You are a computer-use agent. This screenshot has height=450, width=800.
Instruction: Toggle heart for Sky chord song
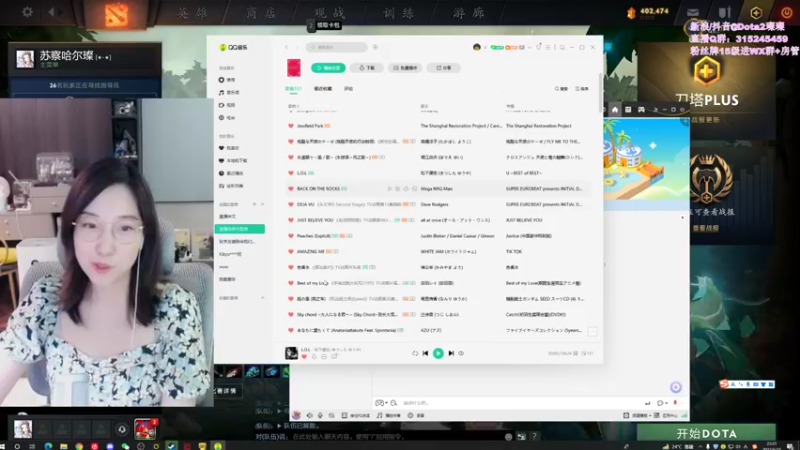[x=291, y=315]
